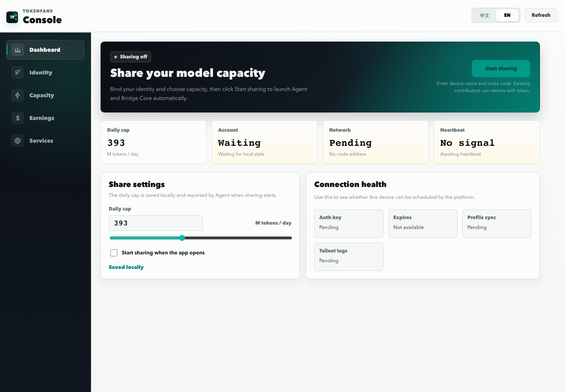The width and height of the screenshot is (565, 392).
Task: Click the Saved locally text
Action: click(126, 267)
